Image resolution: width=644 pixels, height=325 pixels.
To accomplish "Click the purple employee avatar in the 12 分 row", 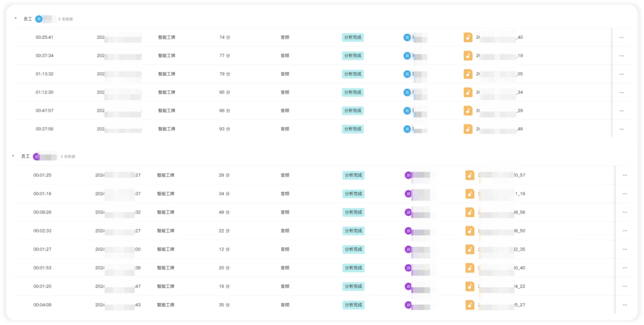I will [408, 249].
